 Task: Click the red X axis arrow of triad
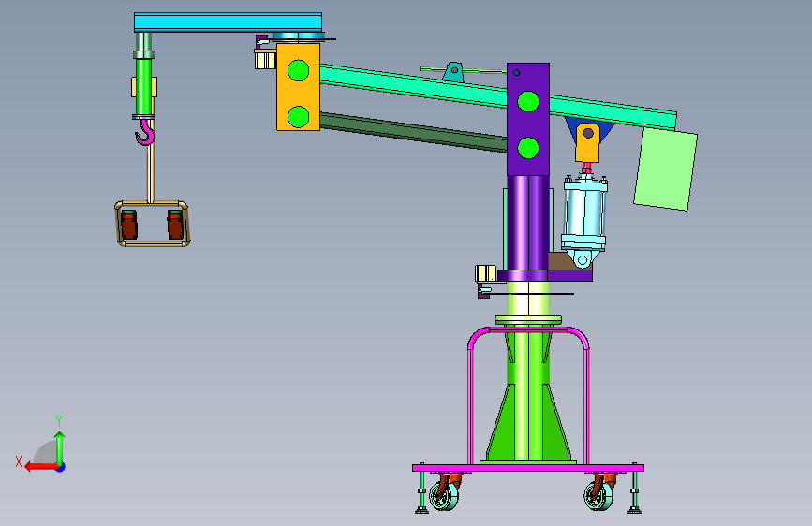pyautogui.click(x=40, y=467)
